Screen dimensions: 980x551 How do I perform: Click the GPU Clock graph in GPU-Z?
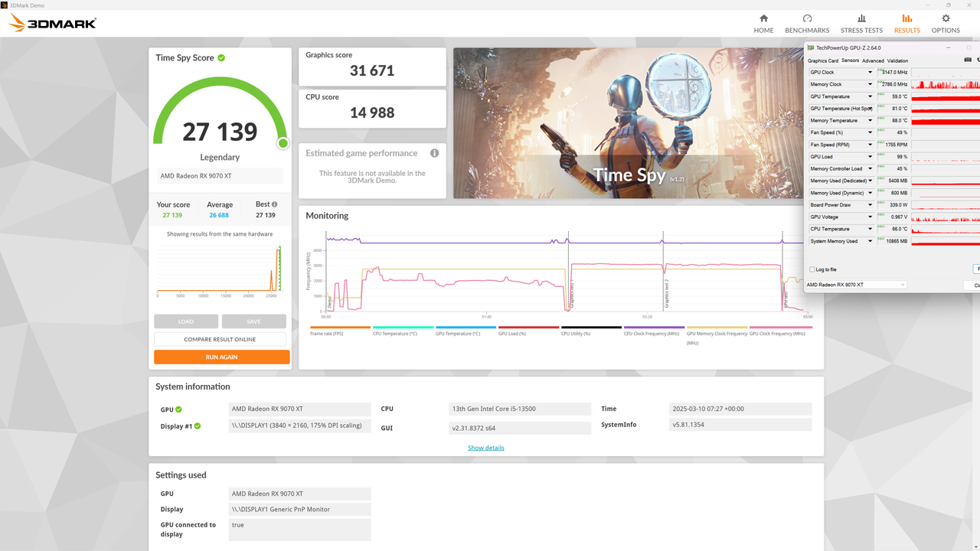pos(945,72)
